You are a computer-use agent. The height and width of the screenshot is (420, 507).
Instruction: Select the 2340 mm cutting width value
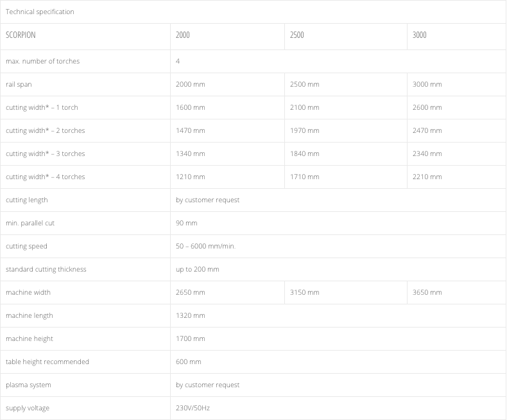(x=427, y=153)
